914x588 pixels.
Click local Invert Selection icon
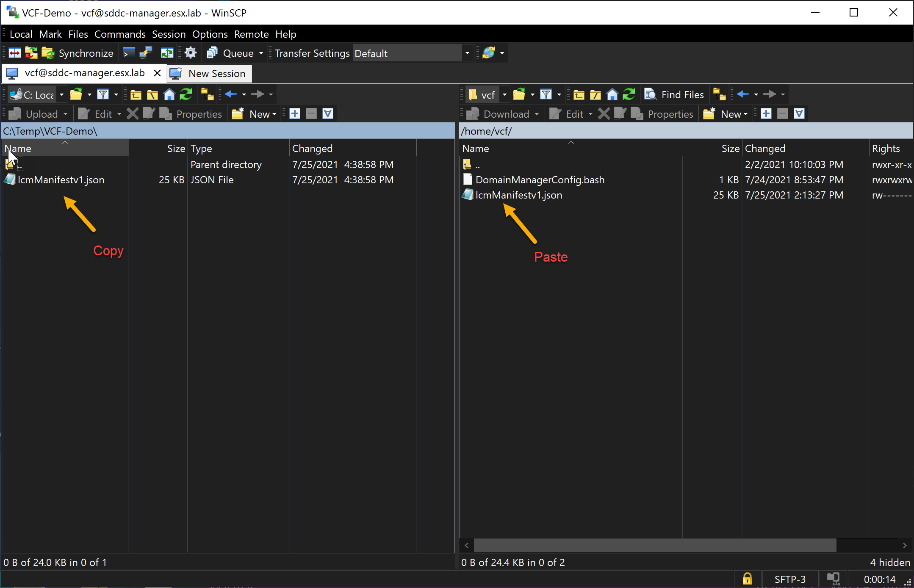(x=328, y=113)
